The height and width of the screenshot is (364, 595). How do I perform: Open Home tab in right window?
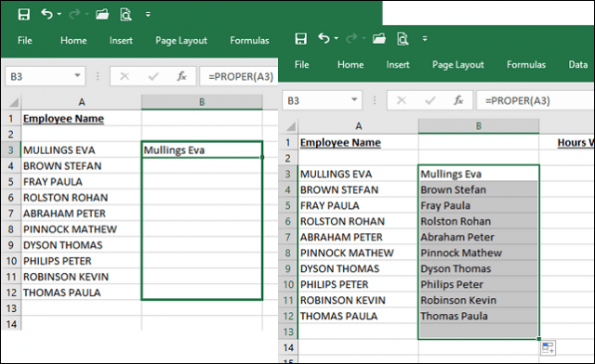[350, 64]
